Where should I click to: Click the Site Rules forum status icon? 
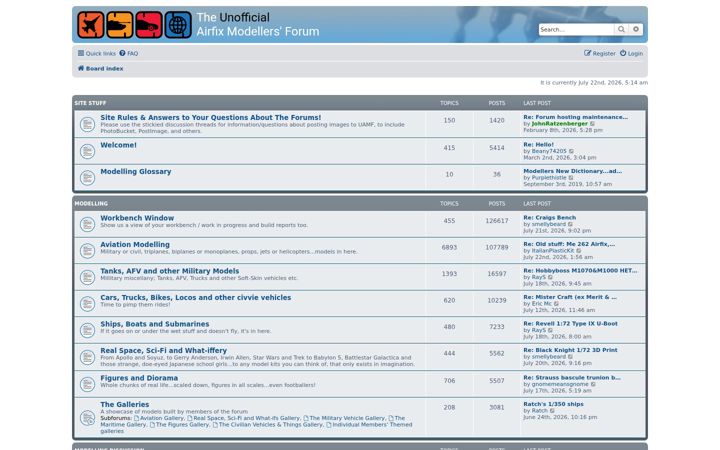(87, 124)
